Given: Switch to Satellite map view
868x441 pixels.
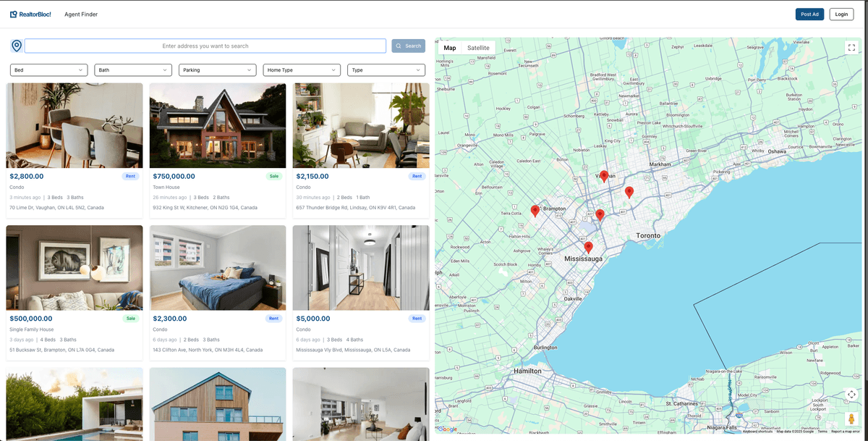Looking at the screenshot, I should coord(478,48).
